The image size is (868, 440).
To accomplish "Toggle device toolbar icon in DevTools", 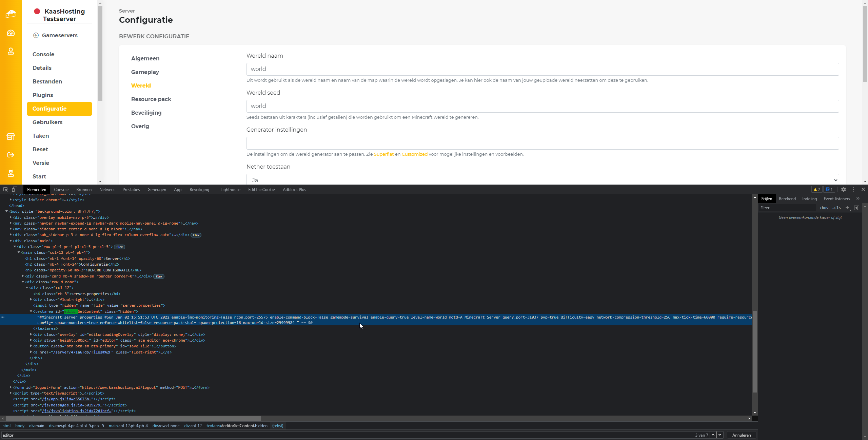I will (15, 190).
